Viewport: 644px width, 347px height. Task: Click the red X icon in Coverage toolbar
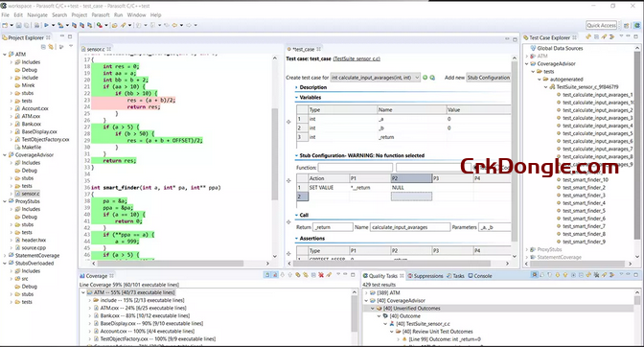321,275
